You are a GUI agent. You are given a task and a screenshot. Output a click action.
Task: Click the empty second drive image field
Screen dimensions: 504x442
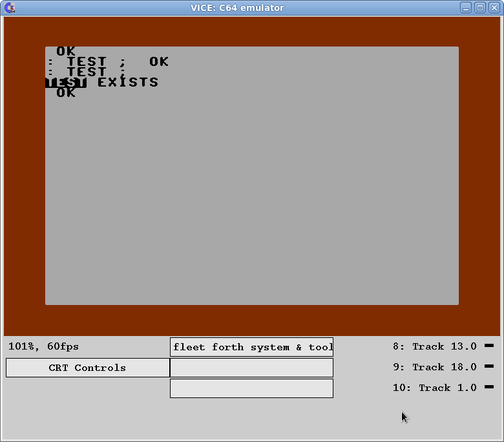(251, 368)
